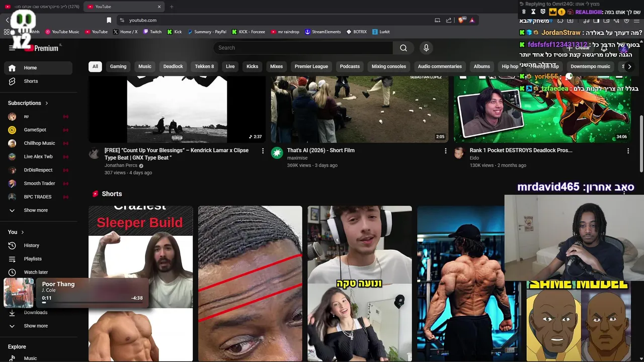Viewport: 644px width, 362px height.
Task: Open the Brave Rewards triangle icon
Action: coord(472,20)
